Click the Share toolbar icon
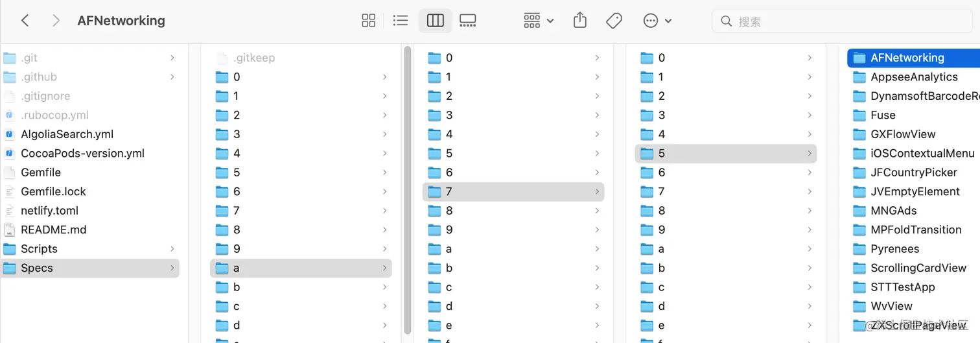980x343 pixels. (580, 21)
